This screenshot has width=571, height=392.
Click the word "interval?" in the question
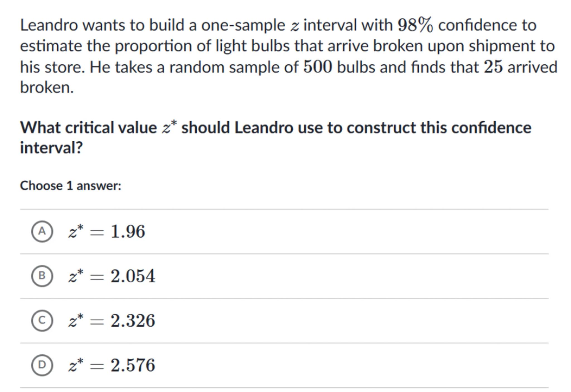click(x=51, y=147)
